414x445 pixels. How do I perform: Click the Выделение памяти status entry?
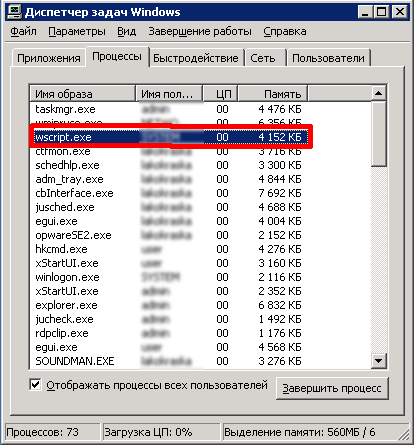(x=316, y=432)
